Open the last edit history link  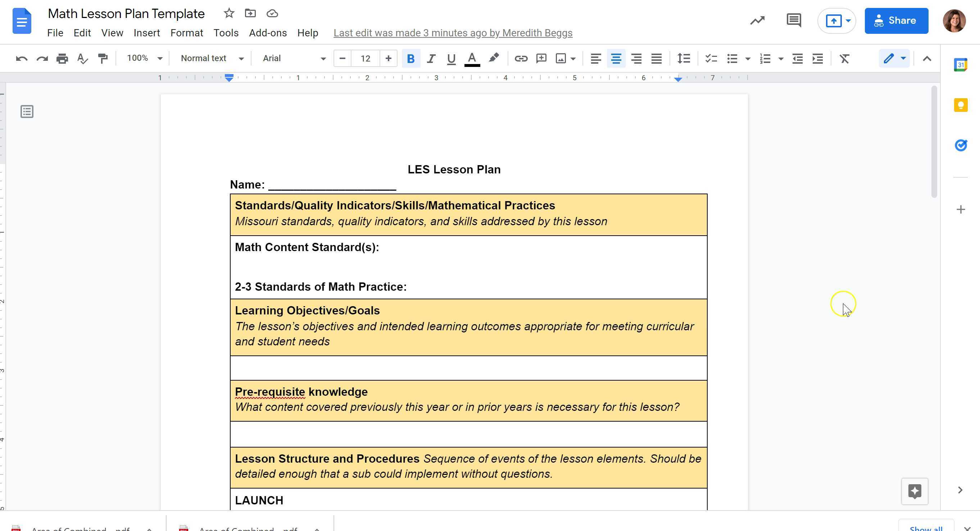click(x=453, y=33)
